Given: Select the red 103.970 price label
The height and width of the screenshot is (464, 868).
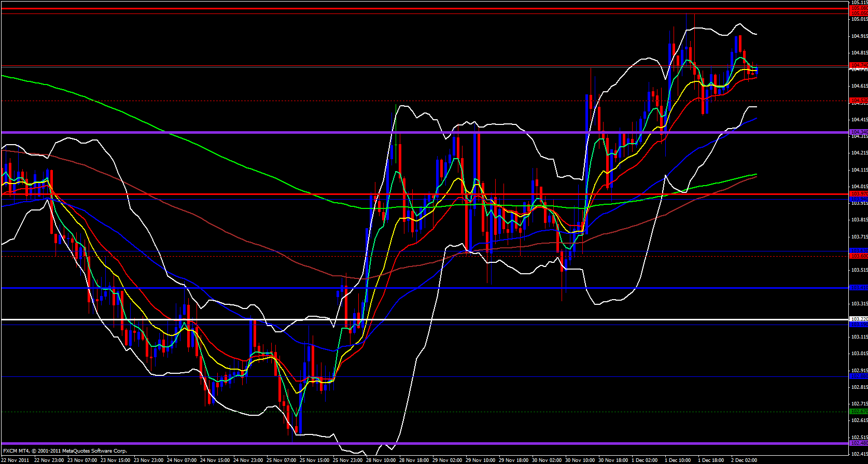Looking at the screenshot, I should 859,194.
